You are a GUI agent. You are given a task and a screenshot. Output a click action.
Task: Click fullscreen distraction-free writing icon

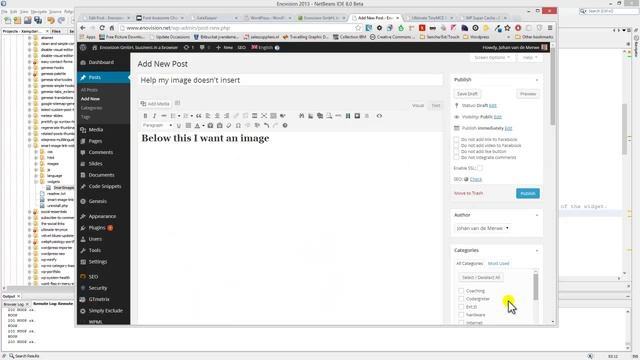tap(264, 116)
